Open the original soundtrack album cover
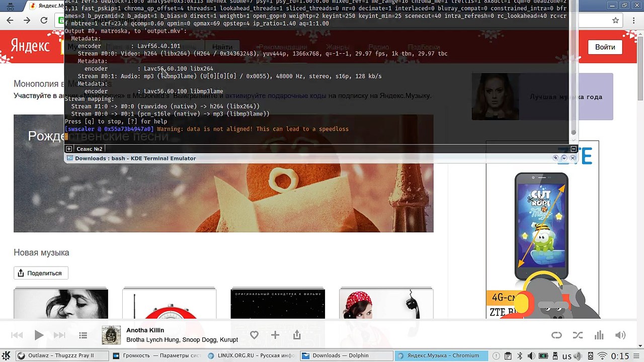 278,304
